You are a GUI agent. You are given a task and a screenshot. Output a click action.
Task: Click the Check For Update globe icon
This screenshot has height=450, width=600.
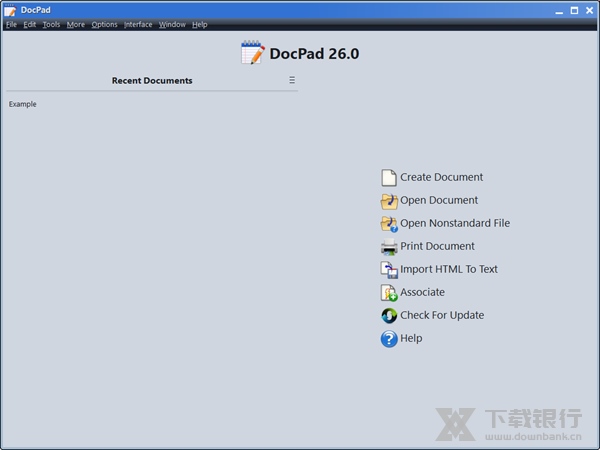pyautogui.click(x=389, y=316)
